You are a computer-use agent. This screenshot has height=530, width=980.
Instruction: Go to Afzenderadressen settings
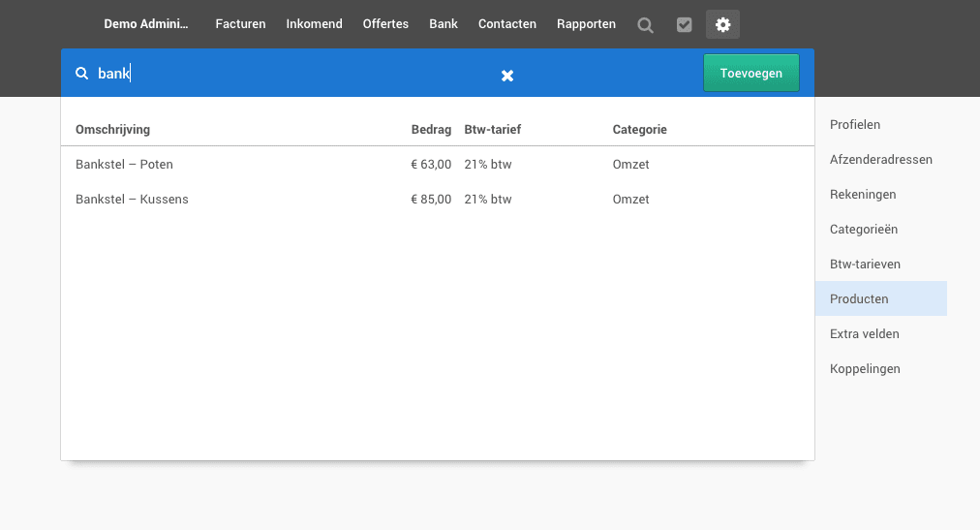(881, 160)
